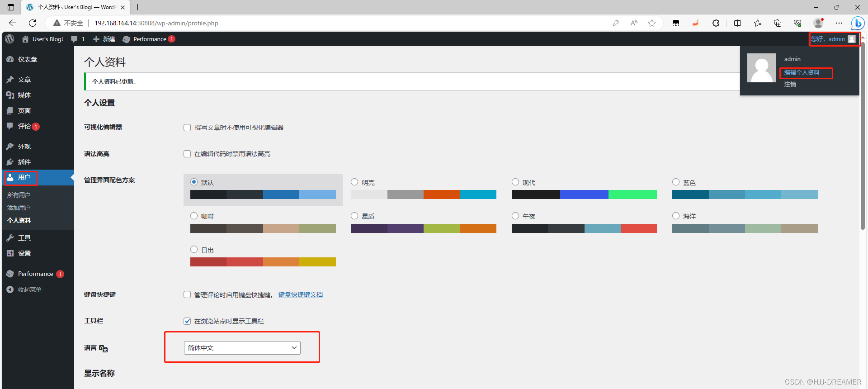This screenshot has height=389, width=868.
Task: Click admin name in account popup
Action: coord(792,59)
